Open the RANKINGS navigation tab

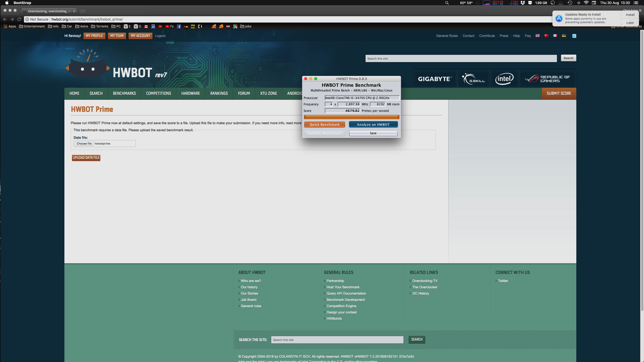click(x=219, y=94)
